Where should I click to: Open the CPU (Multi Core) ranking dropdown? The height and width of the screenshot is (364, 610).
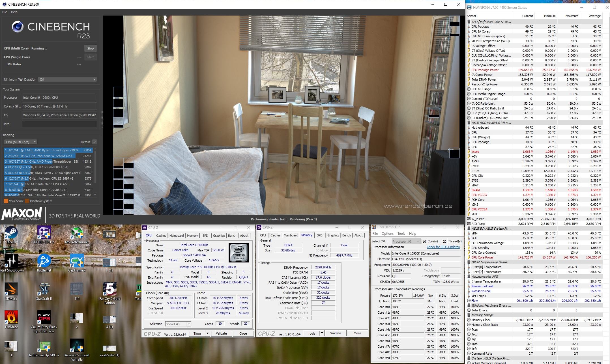pos(21,142)
